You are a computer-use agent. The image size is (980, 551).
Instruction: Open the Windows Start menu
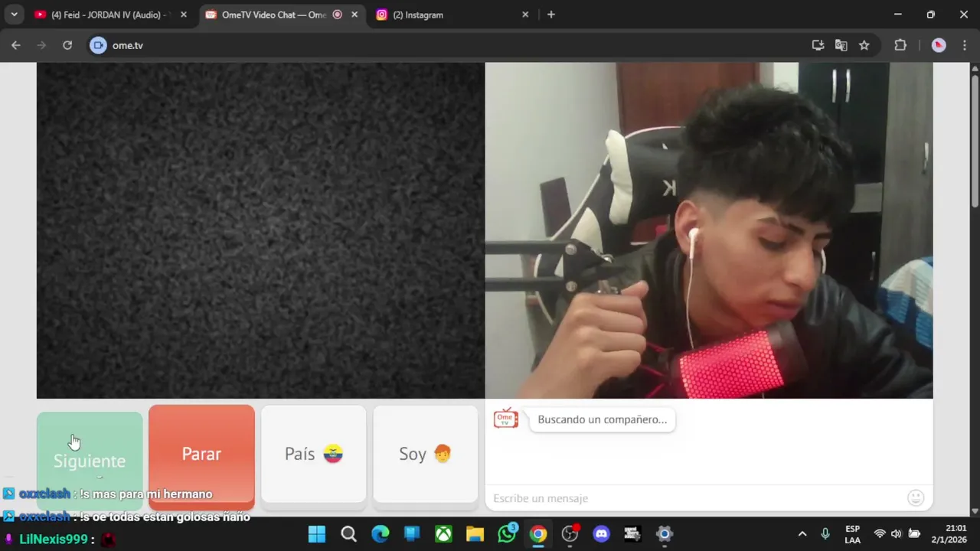[317, 534]
